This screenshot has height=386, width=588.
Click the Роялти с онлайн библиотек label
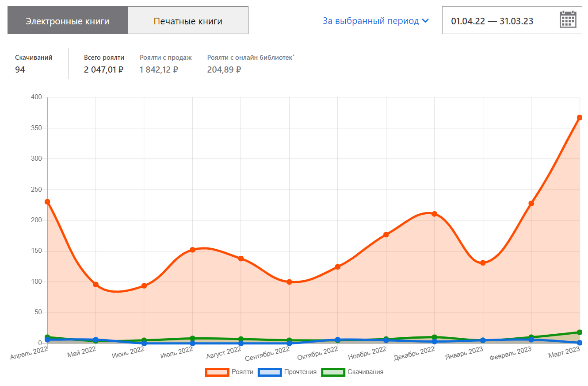250,58
